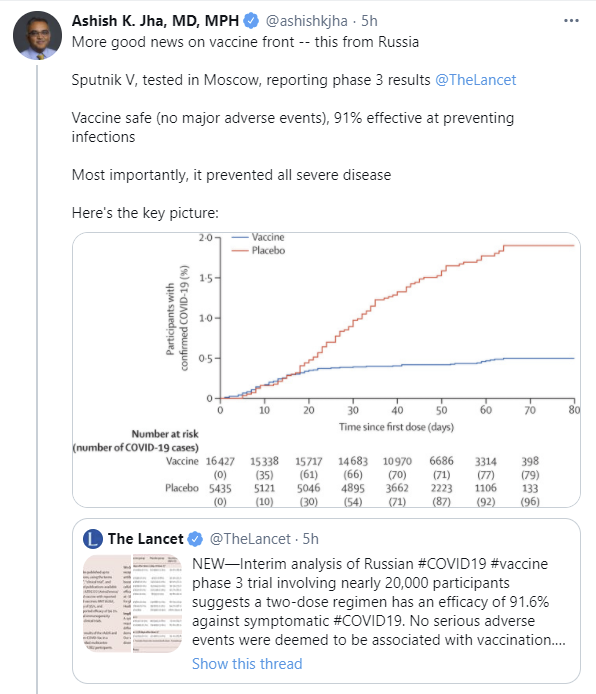Open the three-dot more options menu
Viewport: 596px width, 694px height.
571,21
